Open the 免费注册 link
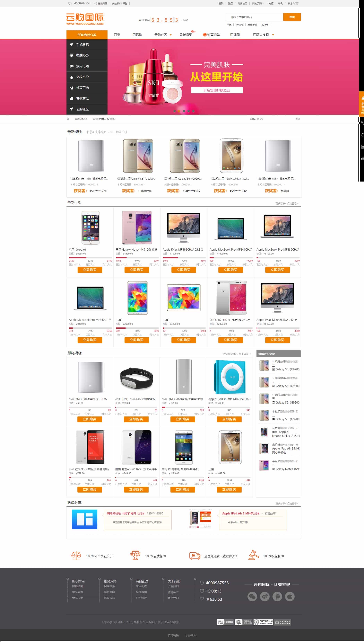Viewport: 364px width, 642px height. click(x=242, y=4)
